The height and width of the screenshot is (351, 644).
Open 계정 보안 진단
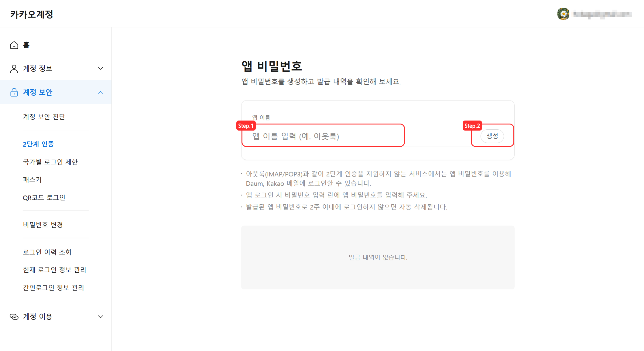pyautogui.click(x=44, y=117)
